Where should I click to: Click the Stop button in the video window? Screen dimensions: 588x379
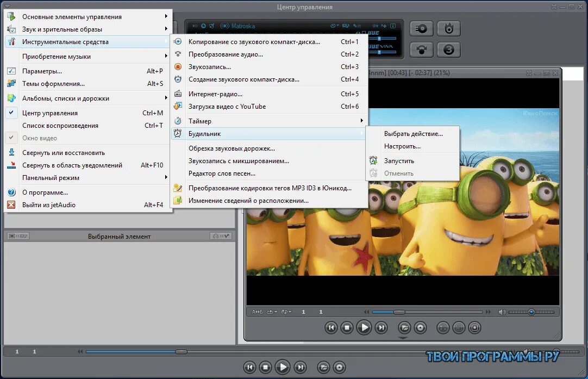(347, 327)
